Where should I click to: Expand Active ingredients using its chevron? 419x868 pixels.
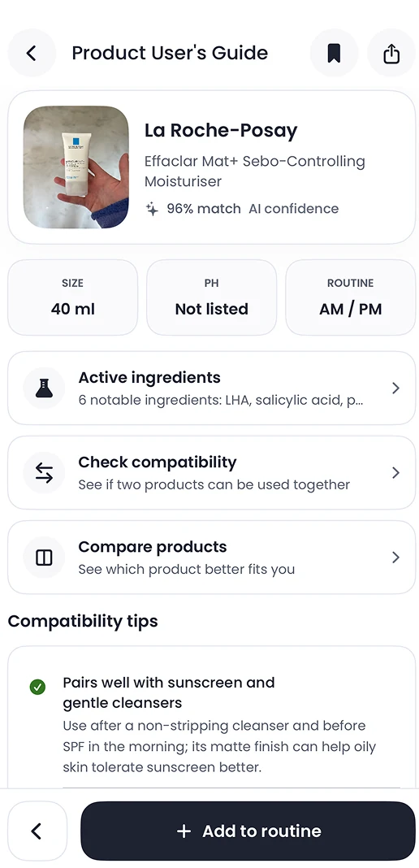point(395,388)
